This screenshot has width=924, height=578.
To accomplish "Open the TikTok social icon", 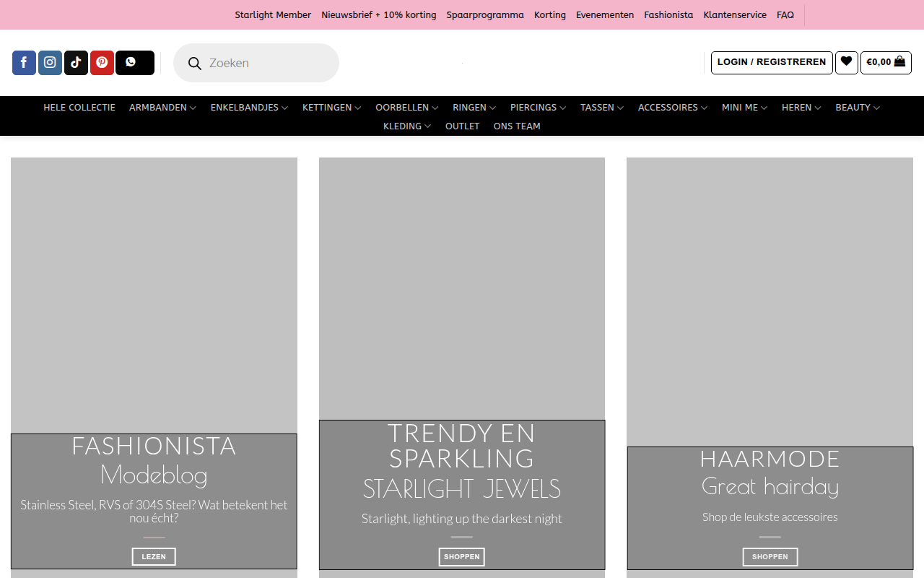I will [x=76, y=63].
